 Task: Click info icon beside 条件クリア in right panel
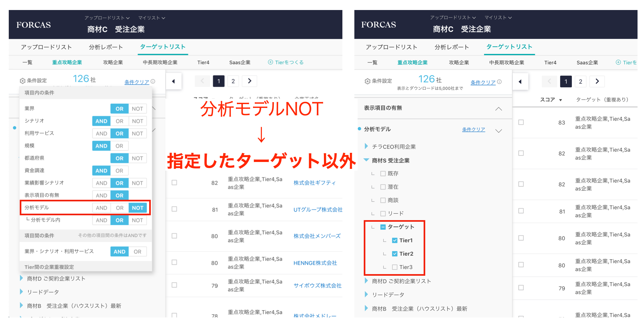pyautogui.click(x=499, y=82)
